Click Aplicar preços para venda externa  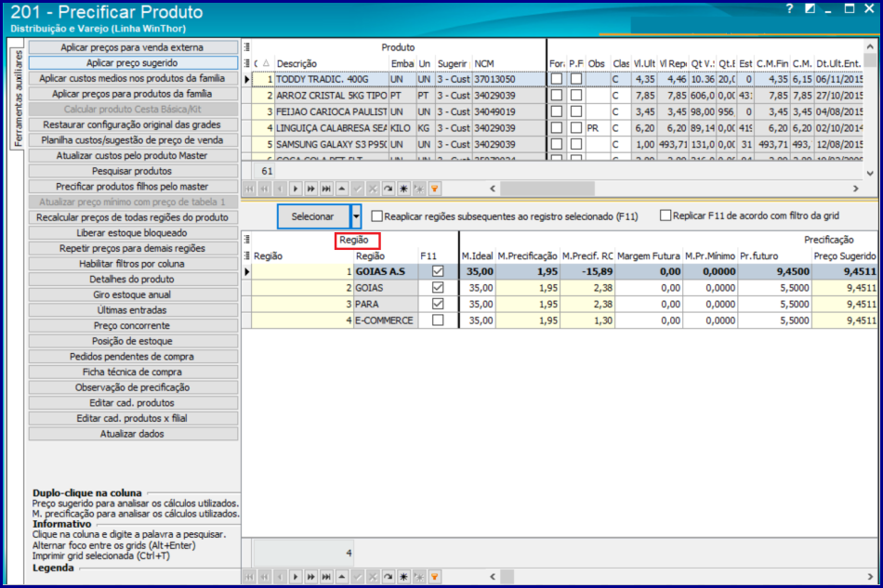[x=133, y=47]
